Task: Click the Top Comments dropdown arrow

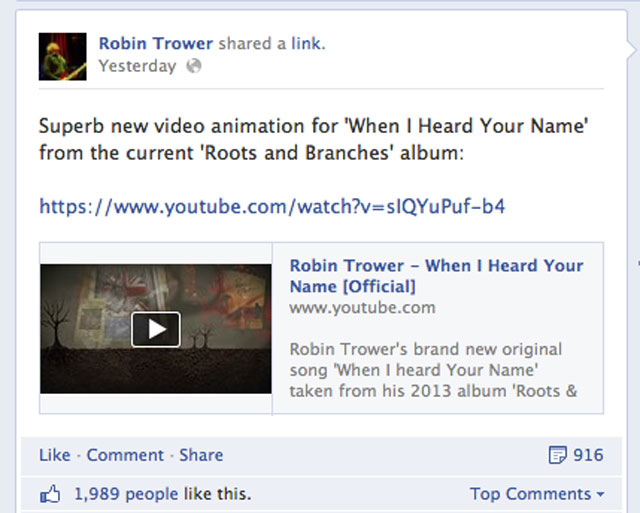Action: [600, 495]
